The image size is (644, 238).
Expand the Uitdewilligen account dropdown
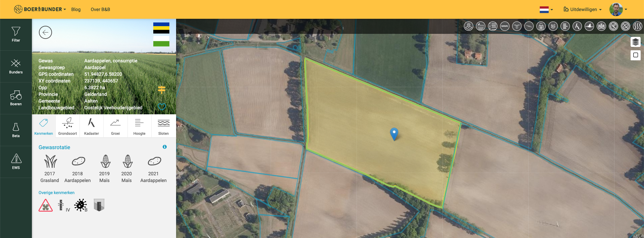click(583, 9)
